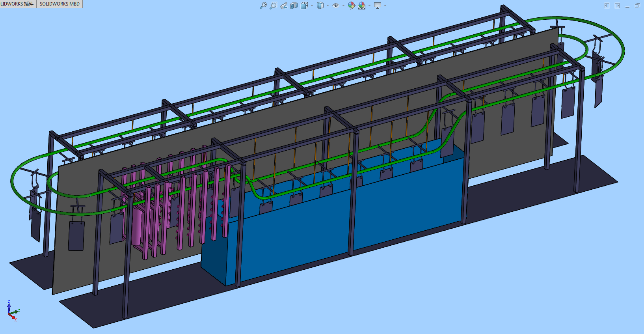
Task: Click the View Settings monitor icon
Action: click(378, 6)
